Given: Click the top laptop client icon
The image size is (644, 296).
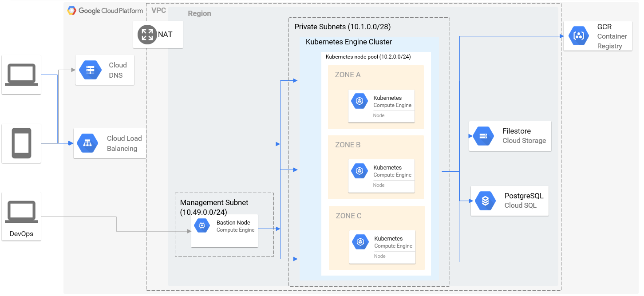Looking at the screenshot, I should pyautogui.click(x=21, y=75).
